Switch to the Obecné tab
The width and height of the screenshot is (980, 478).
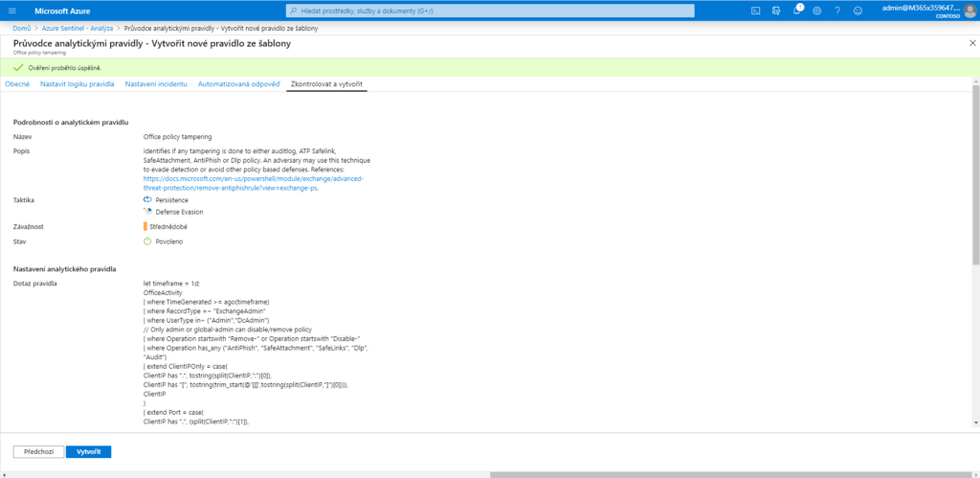tap(17, 84)
